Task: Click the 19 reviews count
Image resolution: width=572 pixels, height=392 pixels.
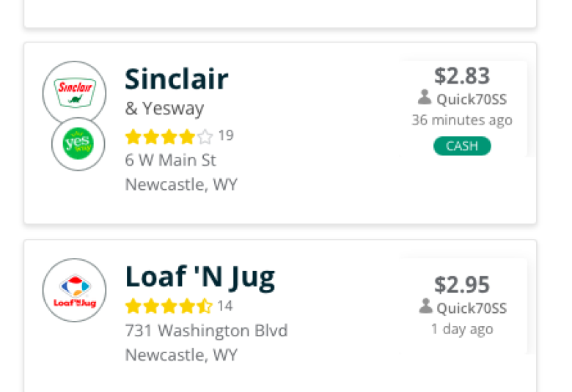Action: (226, 136)
